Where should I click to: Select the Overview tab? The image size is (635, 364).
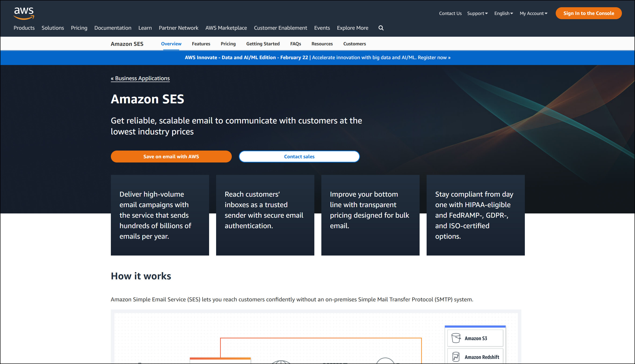[x=171, y=44]
